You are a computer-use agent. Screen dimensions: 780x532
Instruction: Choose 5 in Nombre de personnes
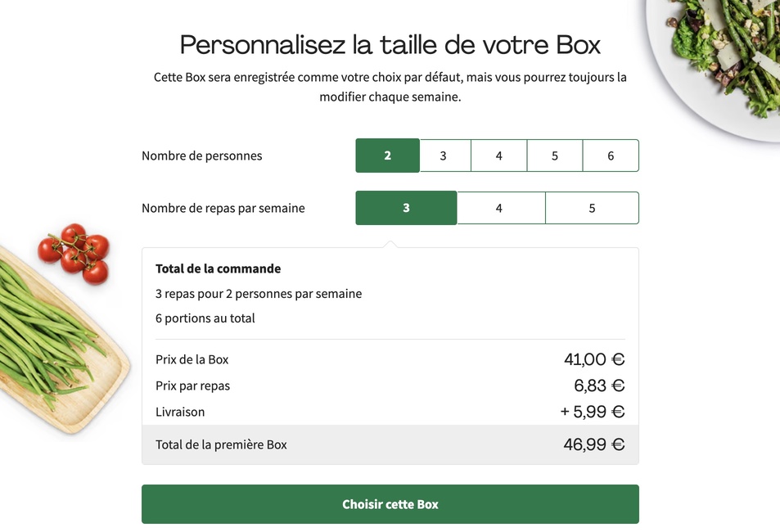click(x=554, y=156)
